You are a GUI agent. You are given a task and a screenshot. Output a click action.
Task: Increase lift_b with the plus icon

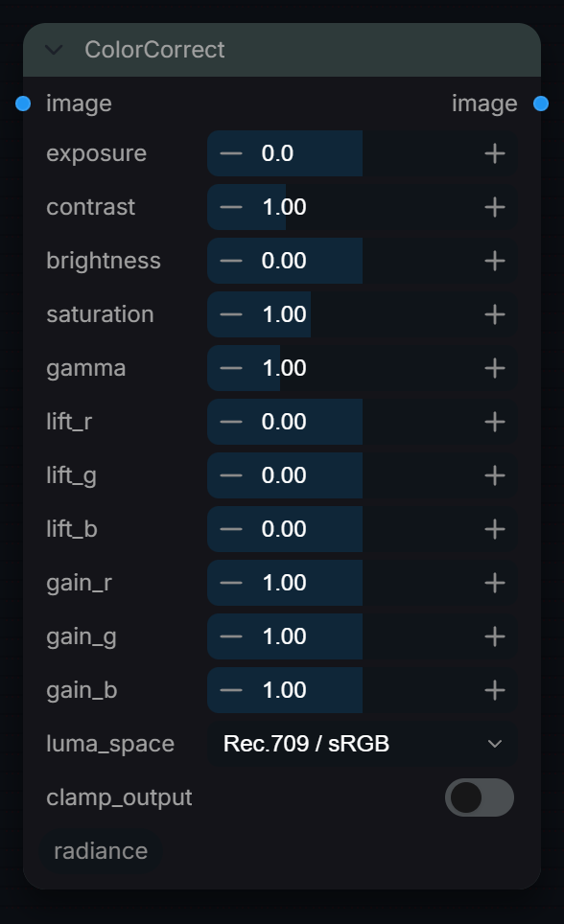tap(494, 529)
